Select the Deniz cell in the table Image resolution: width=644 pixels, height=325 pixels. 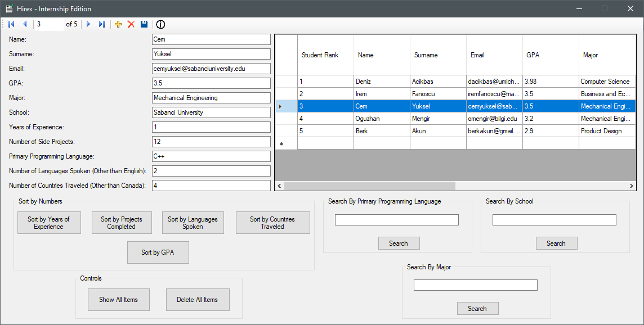(382, 81)
